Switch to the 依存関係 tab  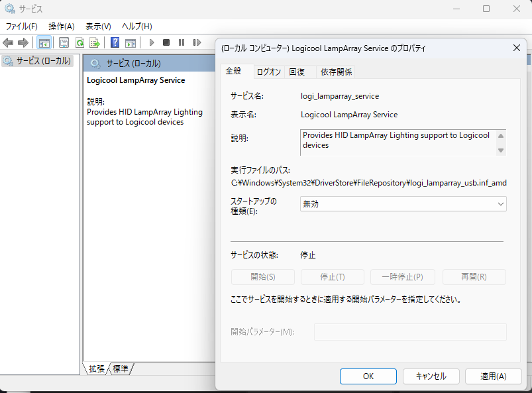coord(336,72)
